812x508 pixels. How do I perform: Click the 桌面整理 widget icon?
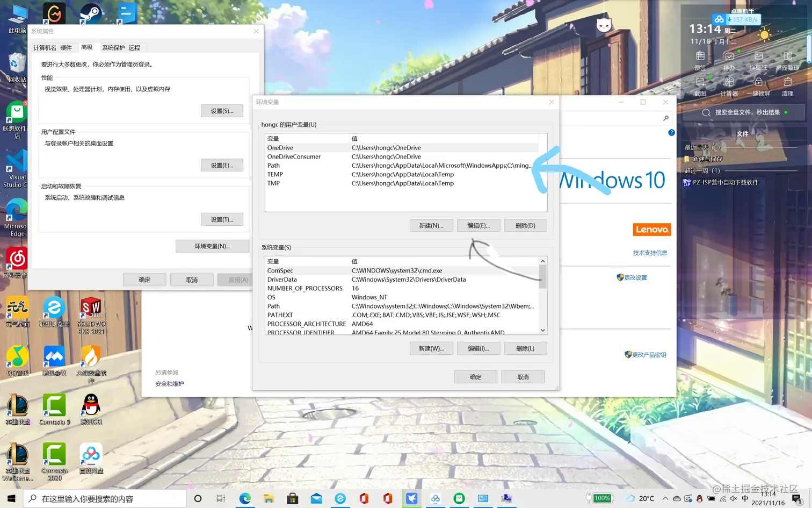pyautogui.click(x=787, y=61)
